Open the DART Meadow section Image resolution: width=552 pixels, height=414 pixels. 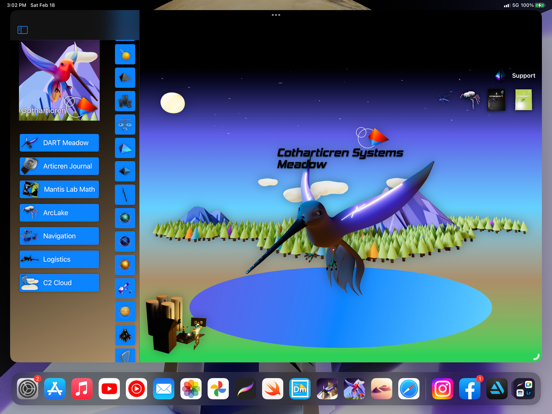(x=59, y=143)
